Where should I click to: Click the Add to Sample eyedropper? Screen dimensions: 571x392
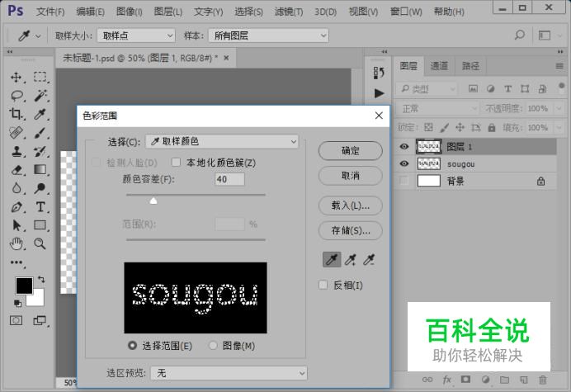[x=351, y=260]
